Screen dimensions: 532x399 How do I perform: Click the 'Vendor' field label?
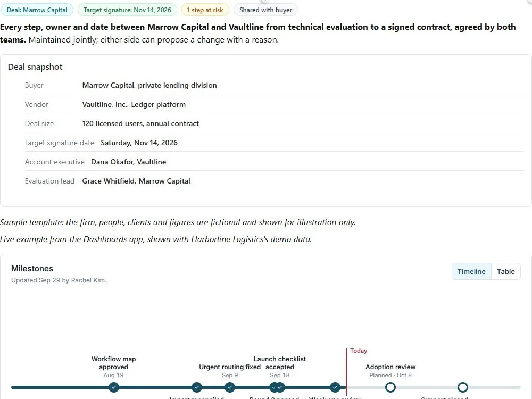click(37, 104)
